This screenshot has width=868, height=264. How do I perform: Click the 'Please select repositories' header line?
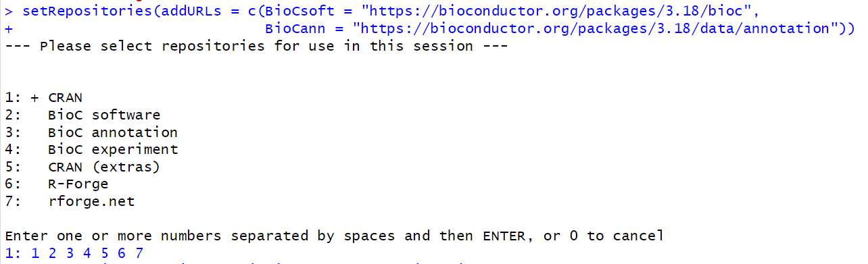(x=256, y=47)
